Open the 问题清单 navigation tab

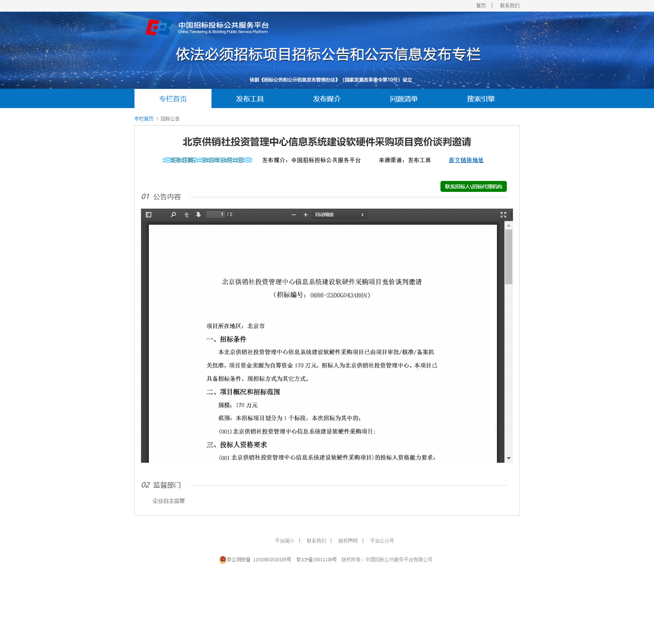tap(404, 99)
